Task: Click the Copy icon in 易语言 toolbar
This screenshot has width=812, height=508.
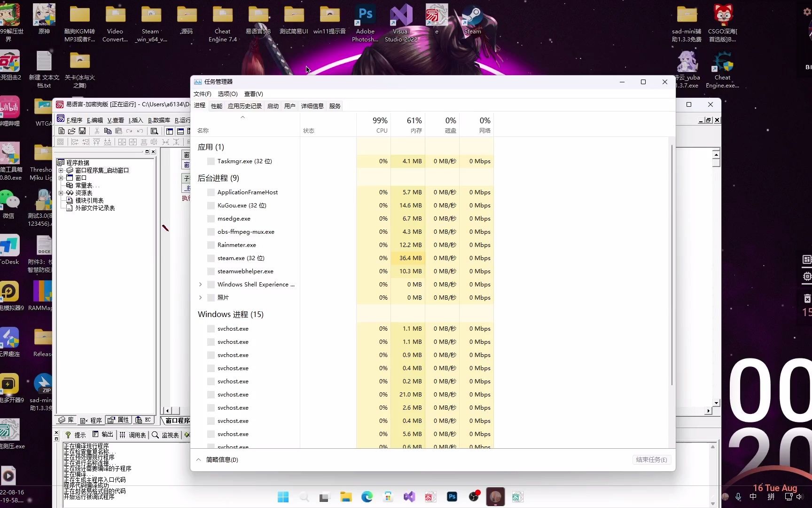Action: pos(107,131)
